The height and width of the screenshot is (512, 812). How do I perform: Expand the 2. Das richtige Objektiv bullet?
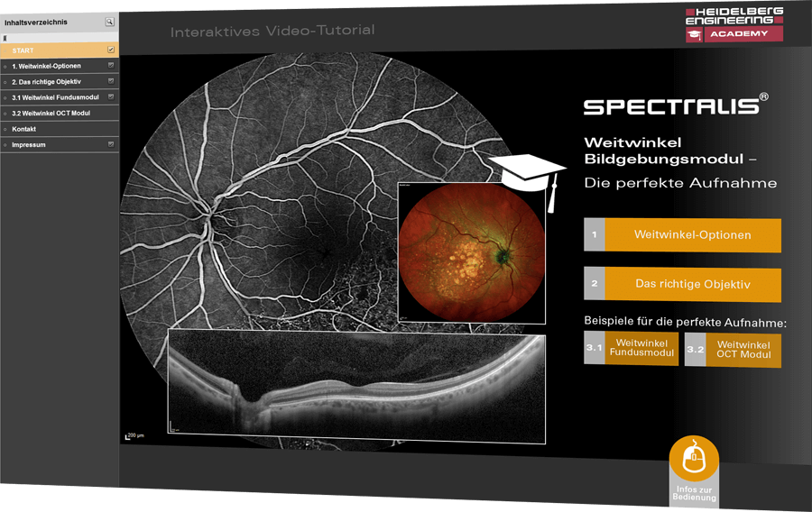[5, 82]
